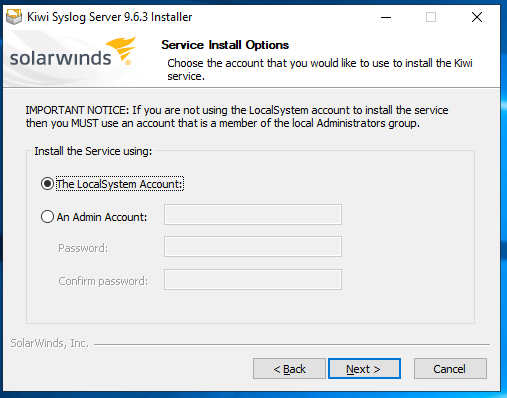Focus the Confirm password input field
The height and width of the screenshot is (398, 507).
point(253,279)
